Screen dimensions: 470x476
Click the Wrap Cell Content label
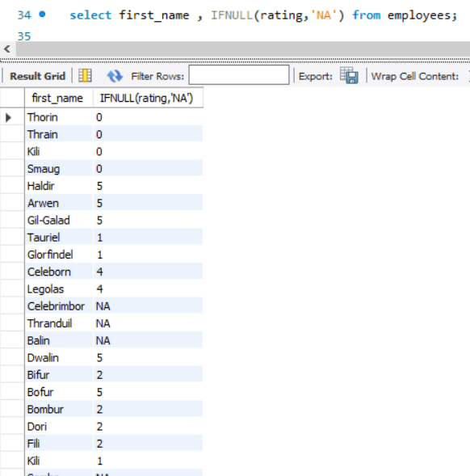pyautogui.click(x=415, y=76)
